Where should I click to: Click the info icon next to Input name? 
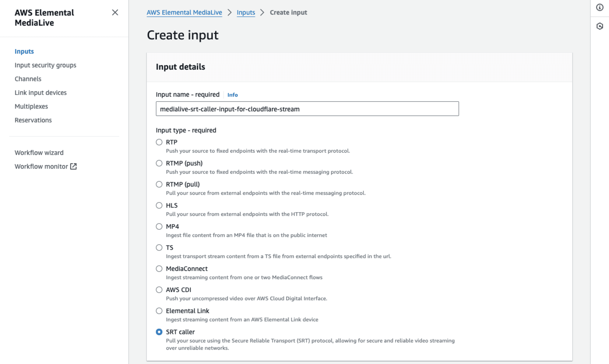coord(232,94)
